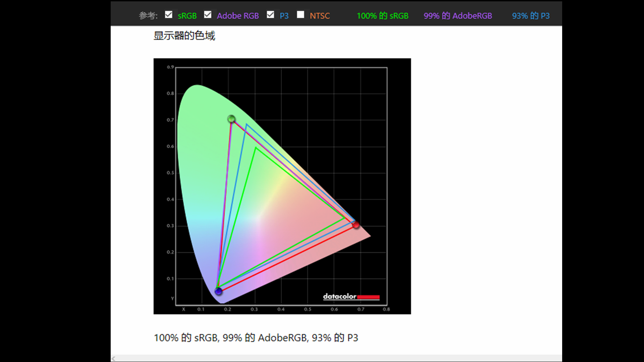The width and height of the screenshot is (644, 362).
Task: Click the horizontal scrollbar track at the bottom
Action: click(335, 359)
